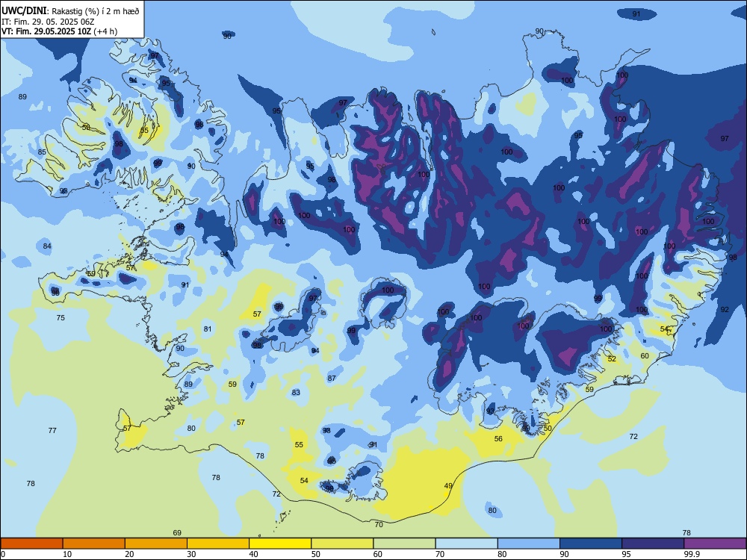Select the '87' humidity value
Viewport: 747px width, 560px height.
tap(332, 378)
